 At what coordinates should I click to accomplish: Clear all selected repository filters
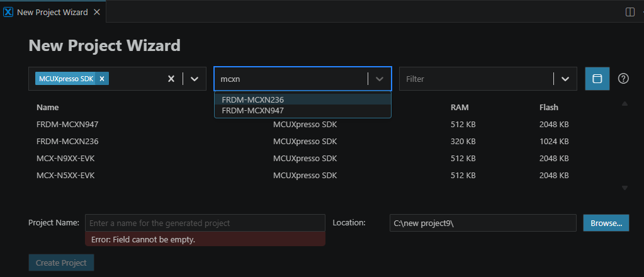(x=171, y=79)
